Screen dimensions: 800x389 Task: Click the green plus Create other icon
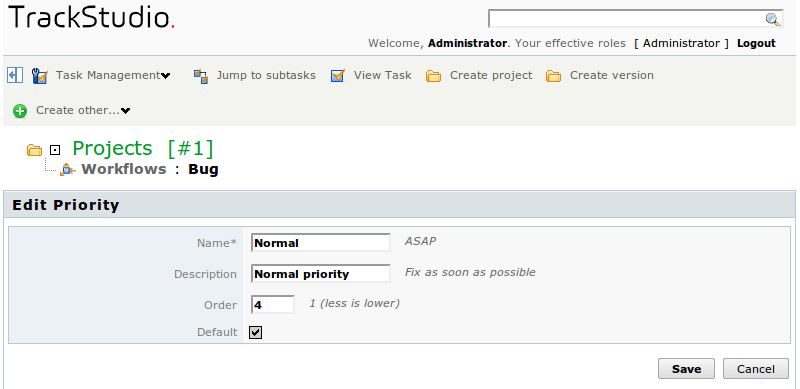tap(20, 111)
